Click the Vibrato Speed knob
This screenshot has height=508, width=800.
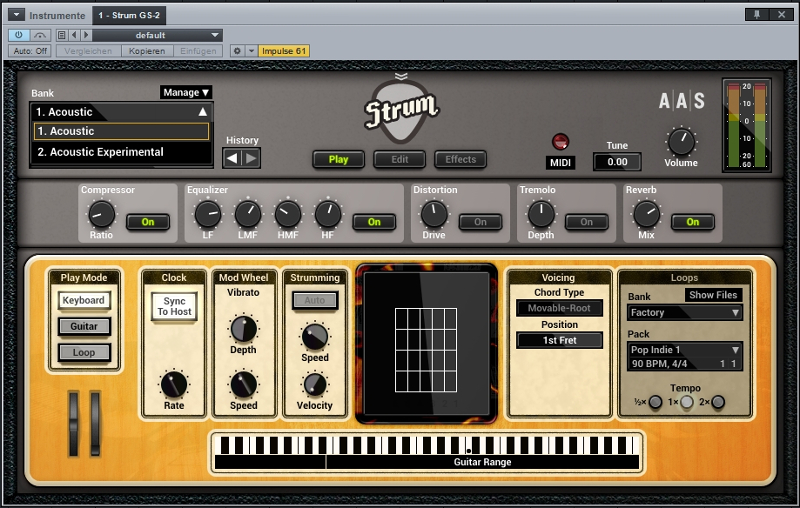243,385
